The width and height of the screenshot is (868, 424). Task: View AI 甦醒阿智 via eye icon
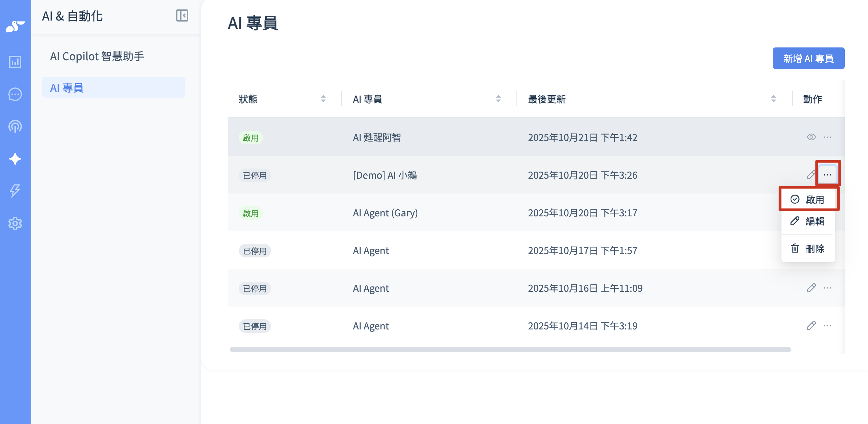pyautogui.click(x=811, y=137)
